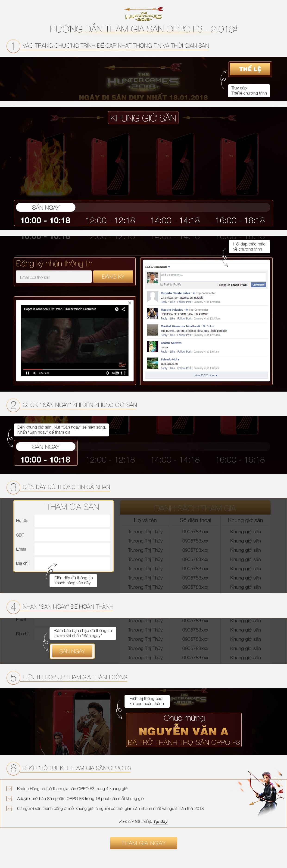The height and width of the screenshot is (868, 287).
Task: Click the YouTube logo in the player
Action: pyautogui.click(x=115, y=373)
